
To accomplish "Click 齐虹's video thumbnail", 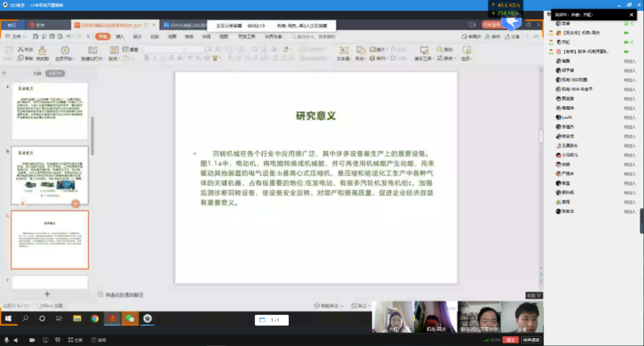I will pyautogui.click(x=393, y=317).
